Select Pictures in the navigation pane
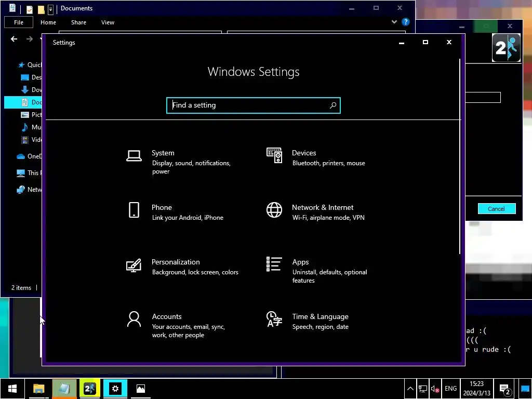 click(x=31, y=115)
